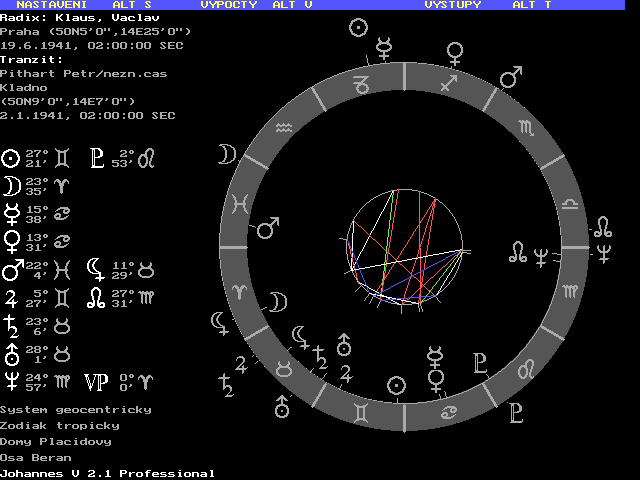The image size is (640, 480).
Task: Click the 'Osa Beran' setting line
Action: click(36, 458)
